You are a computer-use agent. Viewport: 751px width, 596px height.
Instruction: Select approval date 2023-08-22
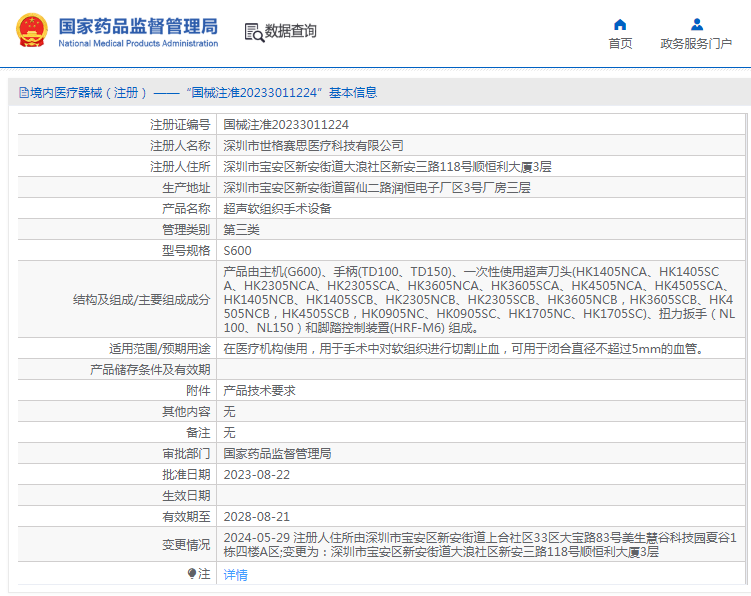(x=257, y=475)
